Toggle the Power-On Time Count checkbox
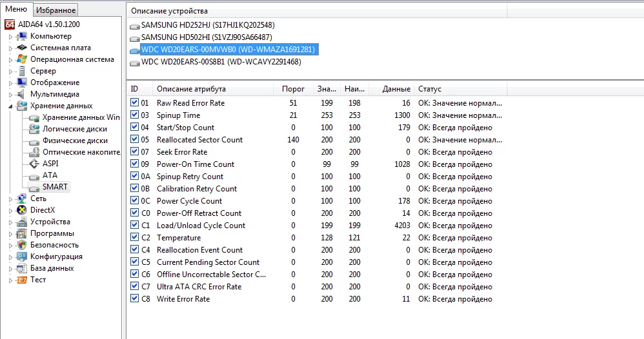 134,163
